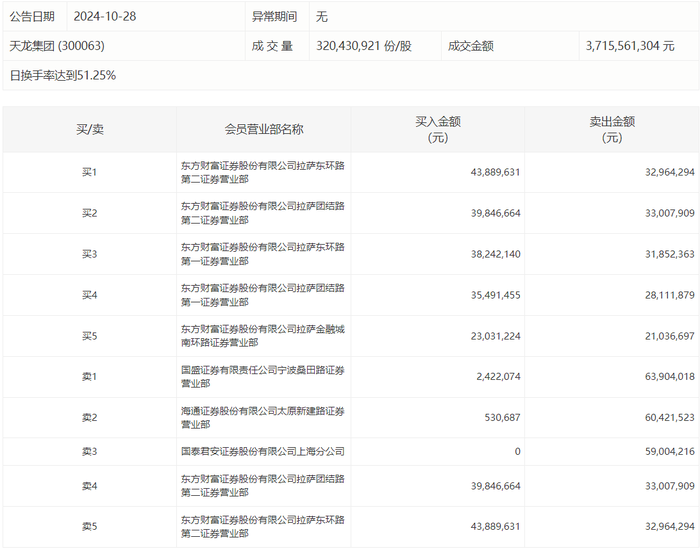Select the 天龙集团 (300063) stock name cell
Screen dimensions: 700x549
[57, 46]
